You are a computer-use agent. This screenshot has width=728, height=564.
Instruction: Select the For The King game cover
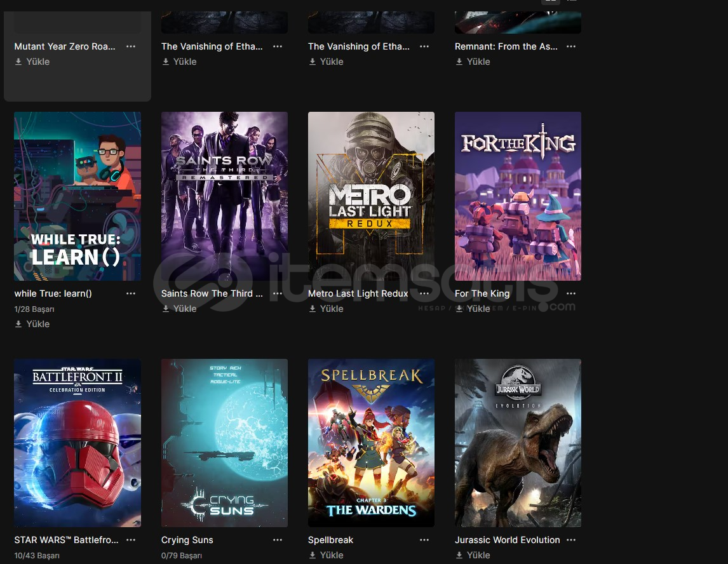coord(518,196)
